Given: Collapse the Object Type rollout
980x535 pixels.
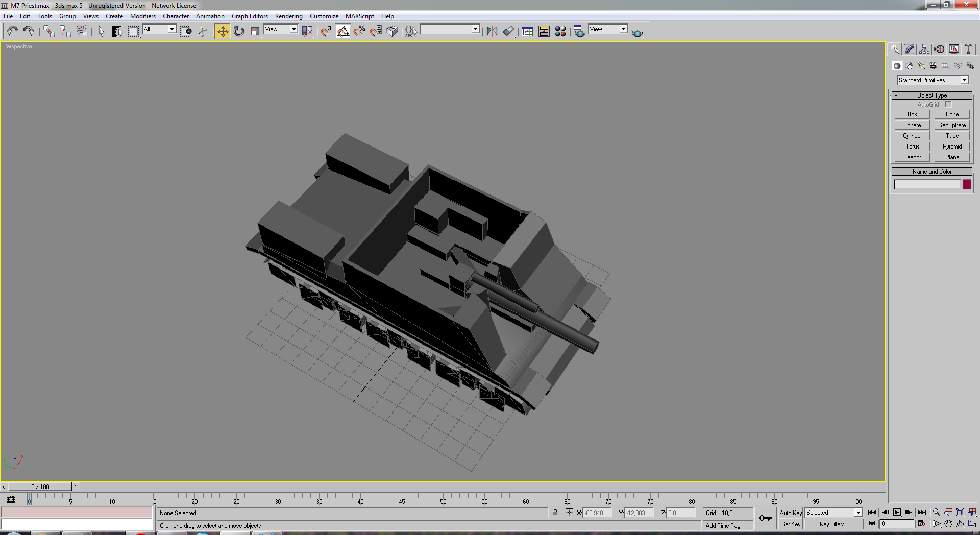Looking at the screenshot, I should click(932, 95).
